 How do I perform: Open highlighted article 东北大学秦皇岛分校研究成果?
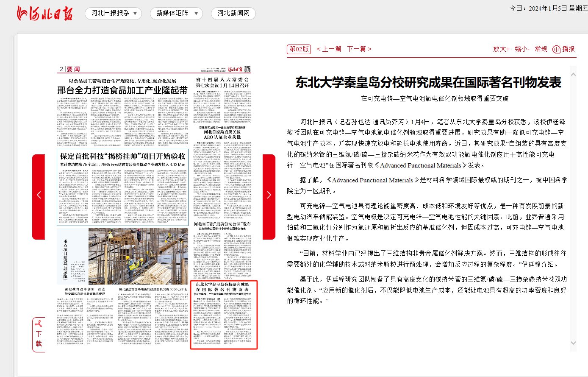(x=224, y=314)
